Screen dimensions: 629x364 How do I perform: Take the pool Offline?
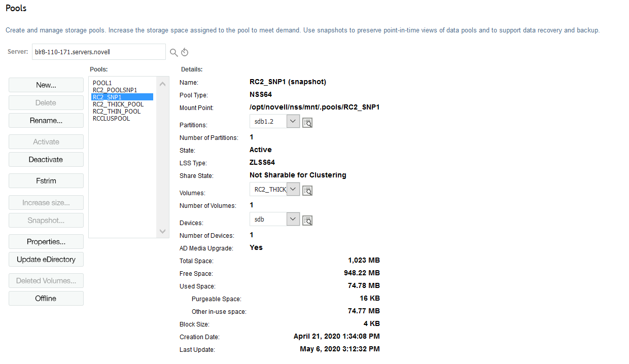pos(46,298)
